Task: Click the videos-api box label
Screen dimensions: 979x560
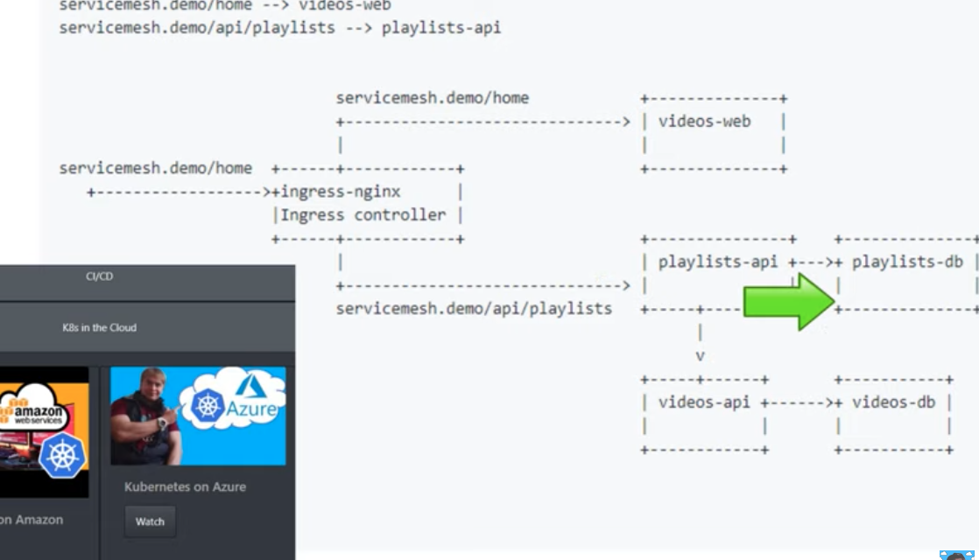Action: (x=704, y=402)
